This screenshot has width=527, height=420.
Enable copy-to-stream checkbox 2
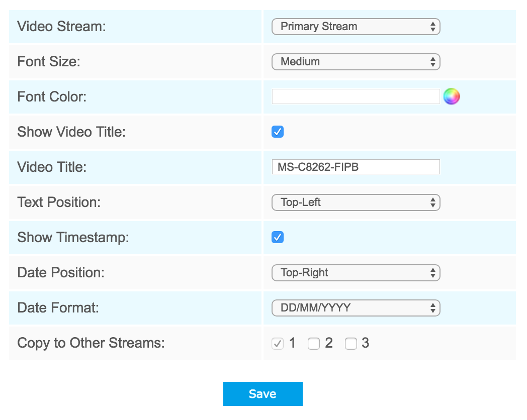[314, 343]
